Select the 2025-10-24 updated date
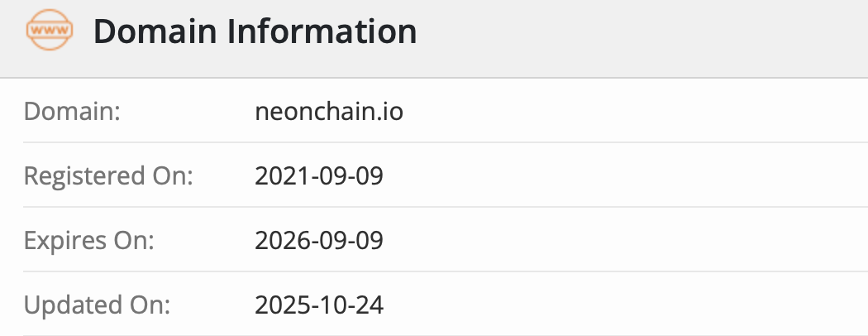The width and height of the screenshot is (868, 336). [319, 305]
